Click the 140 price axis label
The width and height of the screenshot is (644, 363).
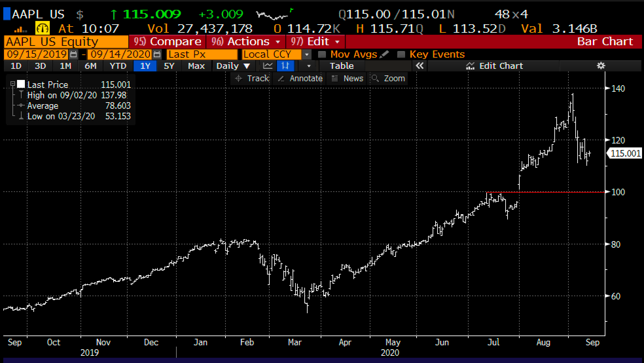(x=618, y=88)
